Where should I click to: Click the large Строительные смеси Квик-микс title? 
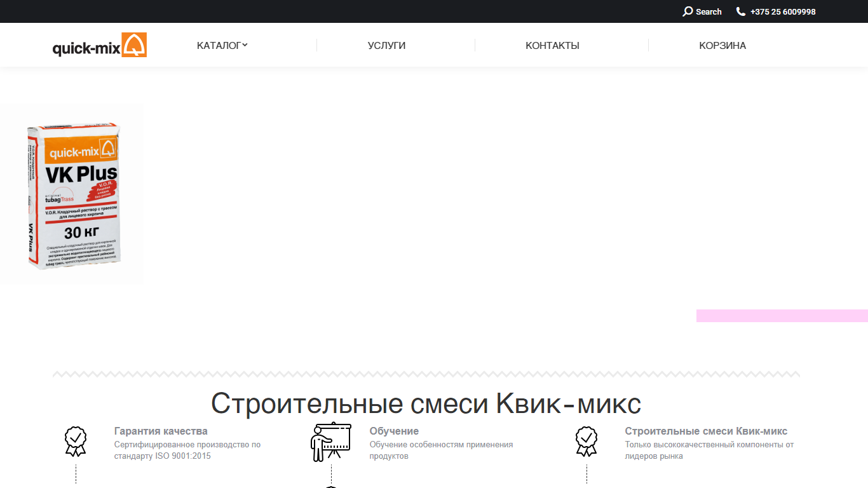[x=426, y=403]
